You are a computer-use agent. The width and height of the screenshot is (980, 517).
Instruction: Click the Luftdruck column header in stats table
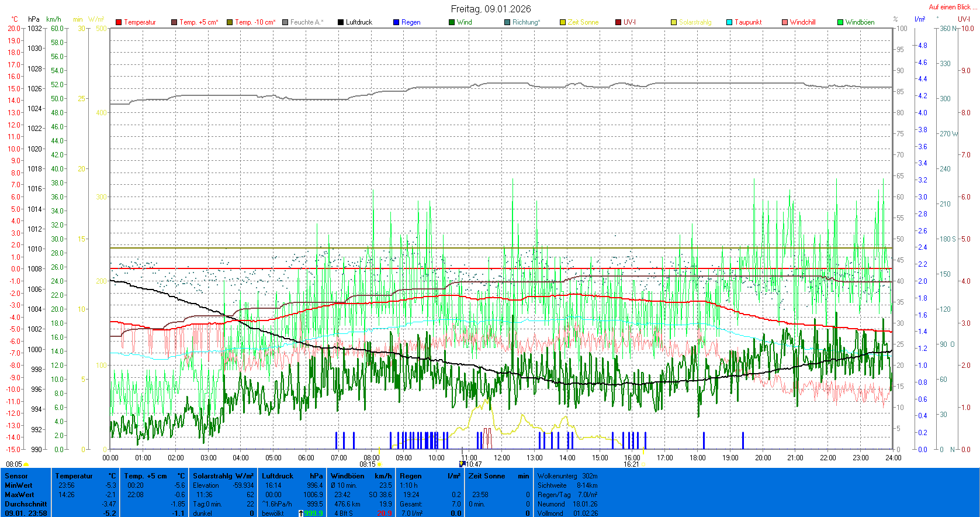277,476
